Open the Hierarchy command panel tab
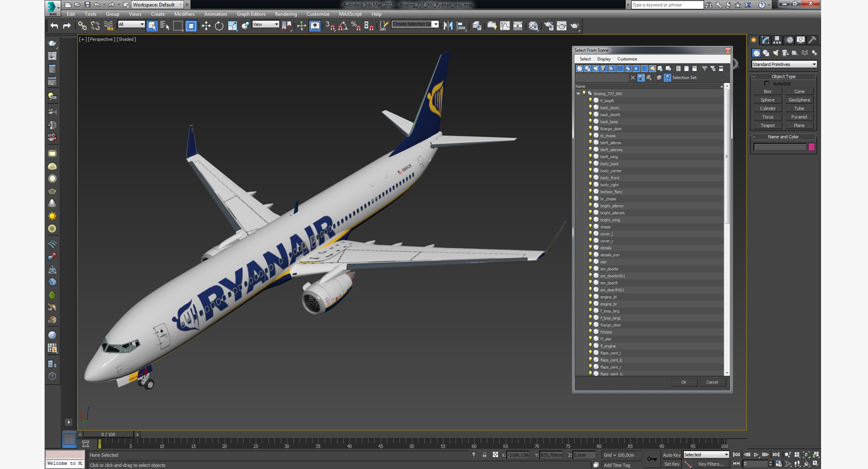The height and width of the screenshot is (469, 868). click(777, 40)
